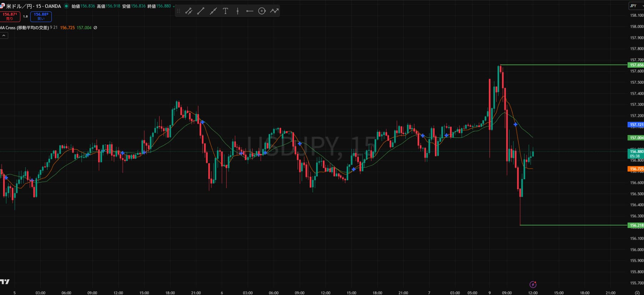Open chart settings gear at bottom right
Screen dimensions: 644x295
tap(637, 293)
